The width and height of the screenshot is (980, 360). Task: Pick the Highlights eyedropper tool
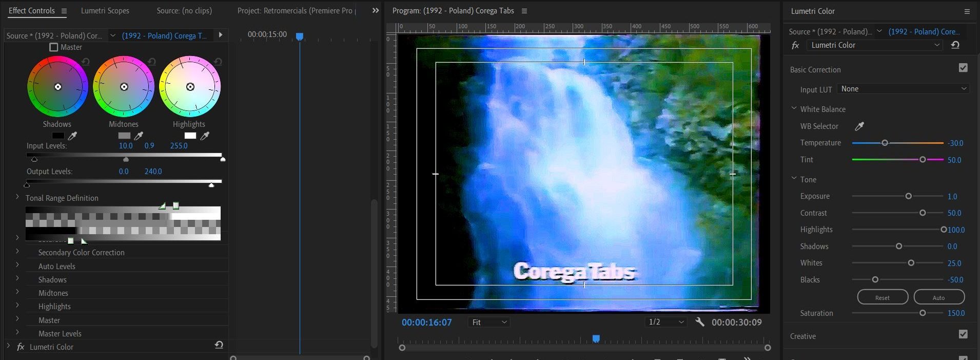click(x=205, y=136)
